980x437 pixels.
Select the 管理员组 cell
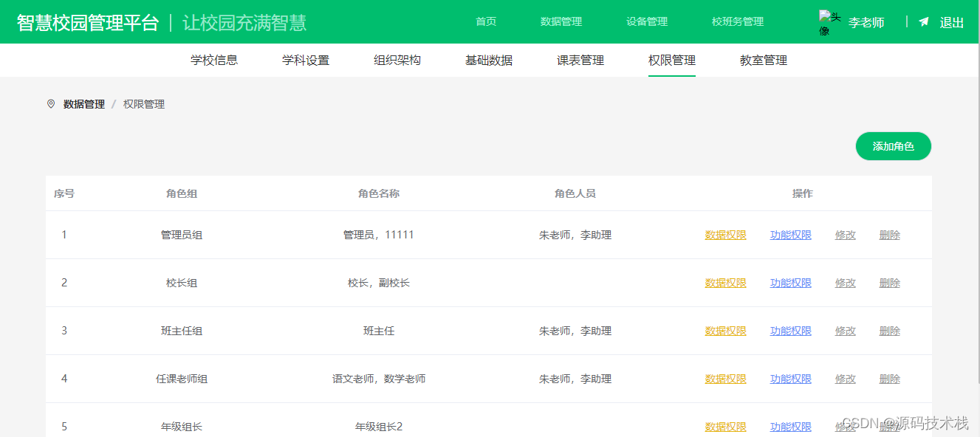pyautogui.click(x=182, y=235)
